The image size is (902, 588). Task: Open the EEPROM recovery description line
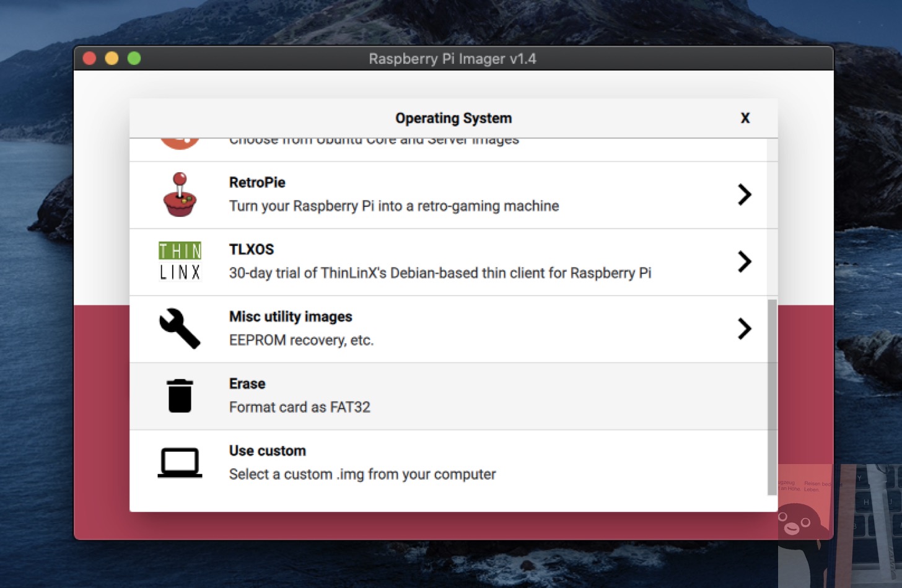(301, 340)
